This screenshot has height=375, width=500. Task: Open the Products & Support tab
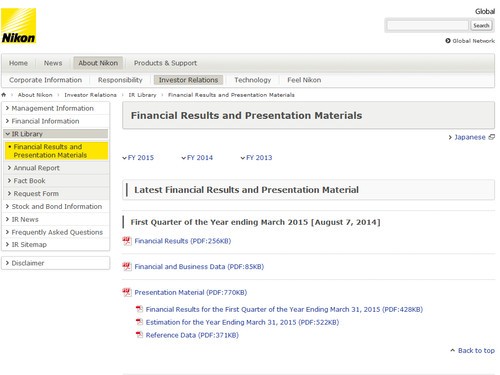165,63
